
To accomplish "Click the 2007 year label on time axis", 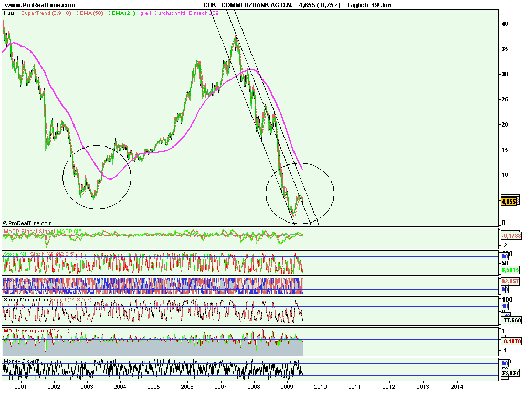I will click(220, 387).
